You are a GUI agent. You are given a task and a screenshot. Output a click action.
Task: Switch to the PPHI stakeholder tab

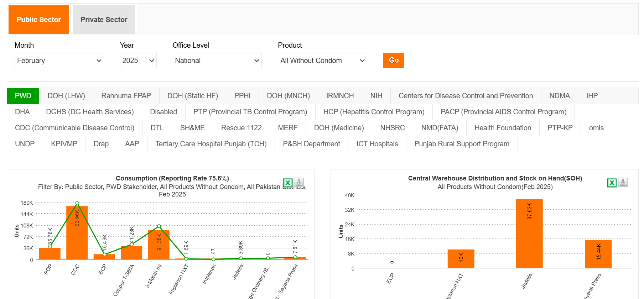coord(242,96)
